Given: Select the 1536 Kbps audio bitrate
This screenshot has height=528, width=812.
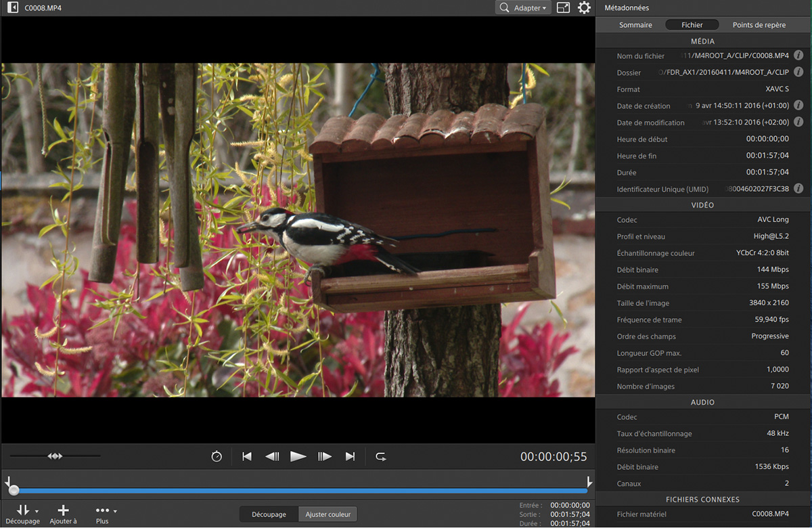Looking at the screenshot, I should [772, 466].
